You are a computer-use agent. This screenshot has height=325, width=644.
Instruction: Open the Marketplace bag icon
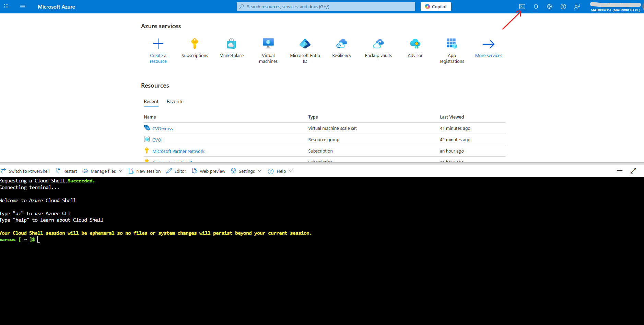click(x=232, y=44)
